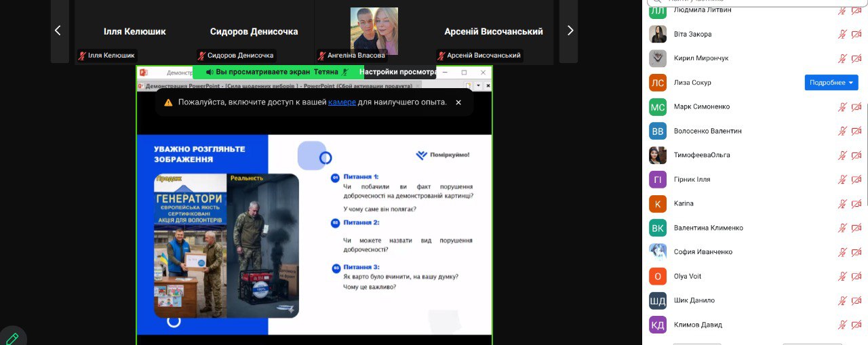Screen dimensions: 868x345
Task: Click Віта Закора's avatar in participants
Action: point(658,34)
